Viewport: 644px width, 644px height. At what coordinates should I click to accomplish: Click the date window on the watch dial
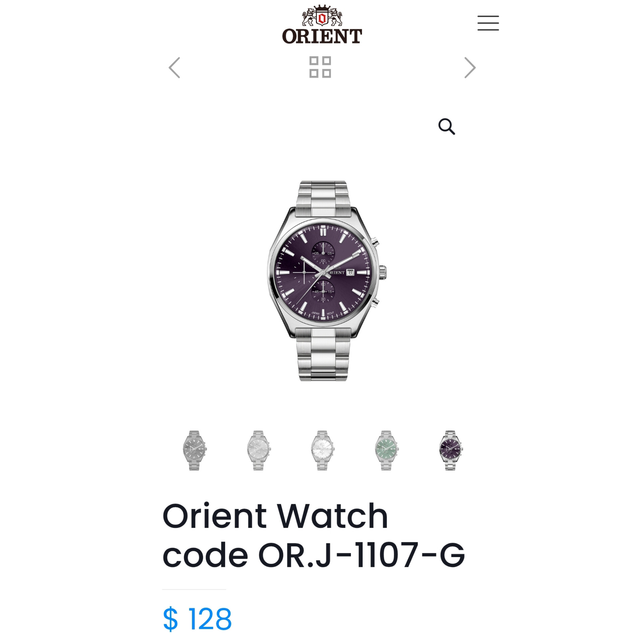click(x=350, y=273)
